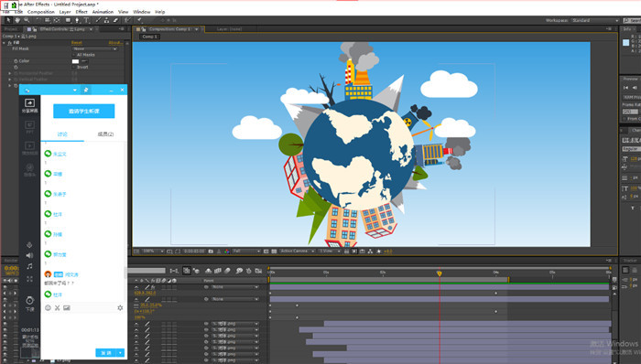Viewport: 641px width, 364px height.
Task: Click the white Fill Color swatch
Action: coord(75,61)
